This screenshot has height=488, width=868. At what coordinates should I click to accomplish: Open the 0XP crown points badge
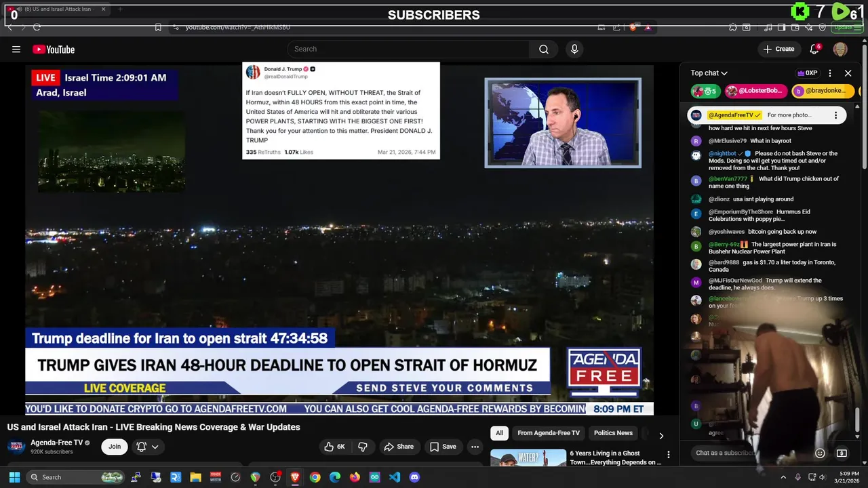pyautogui.click(x=807, y=73)
